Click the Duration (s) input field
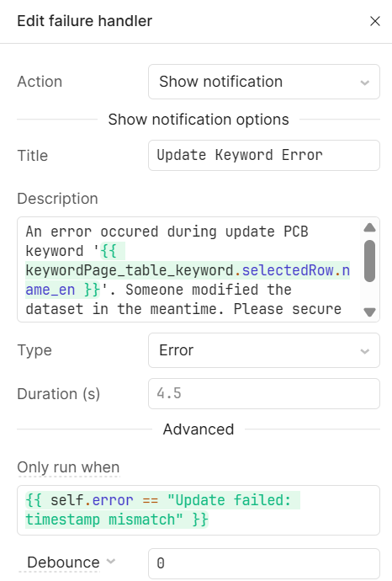392x581 pixels. click(x=264, y=393)
